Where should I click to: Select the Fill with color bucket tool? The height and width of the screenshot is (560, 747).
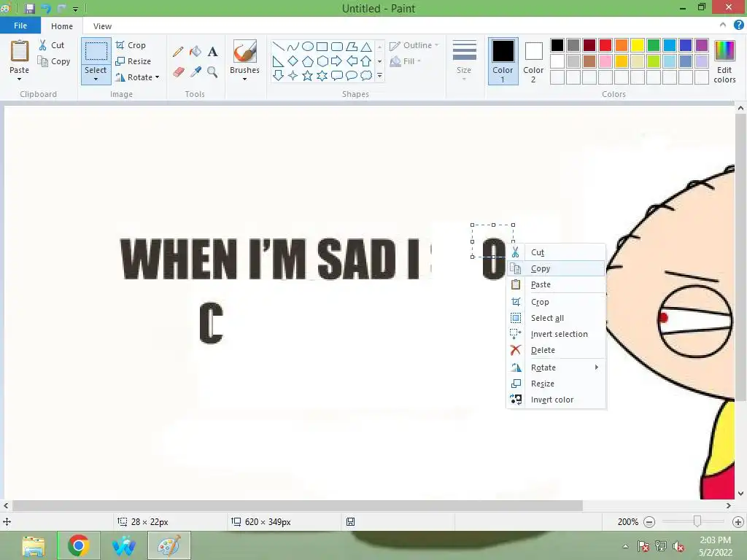[196, 52]
